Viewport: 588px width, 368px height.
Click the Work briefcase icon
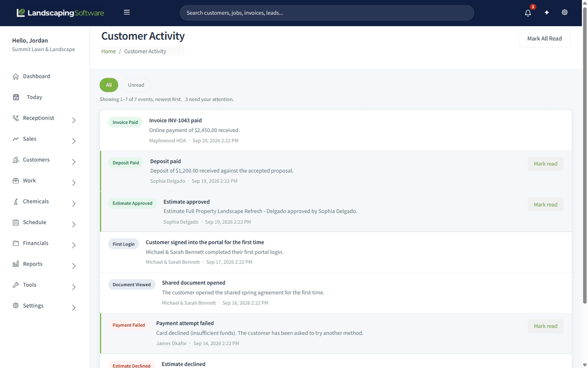click(x=16, y=181)
